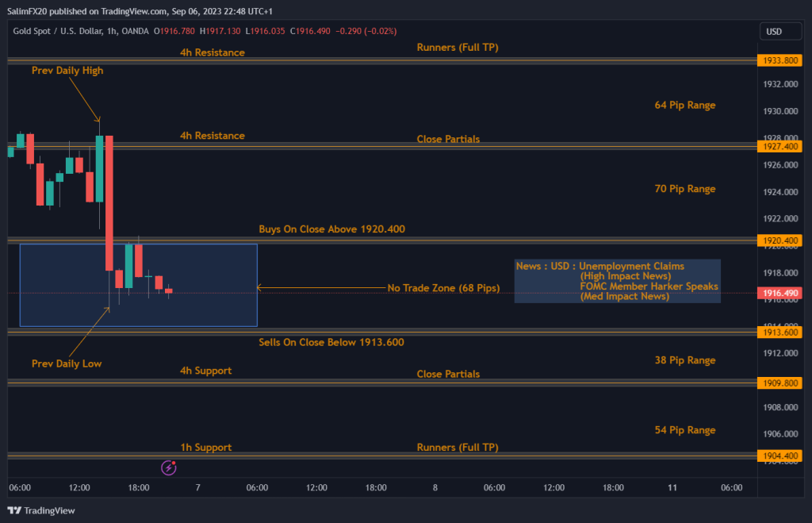Click the 1909.800 price axis tag

778,383
